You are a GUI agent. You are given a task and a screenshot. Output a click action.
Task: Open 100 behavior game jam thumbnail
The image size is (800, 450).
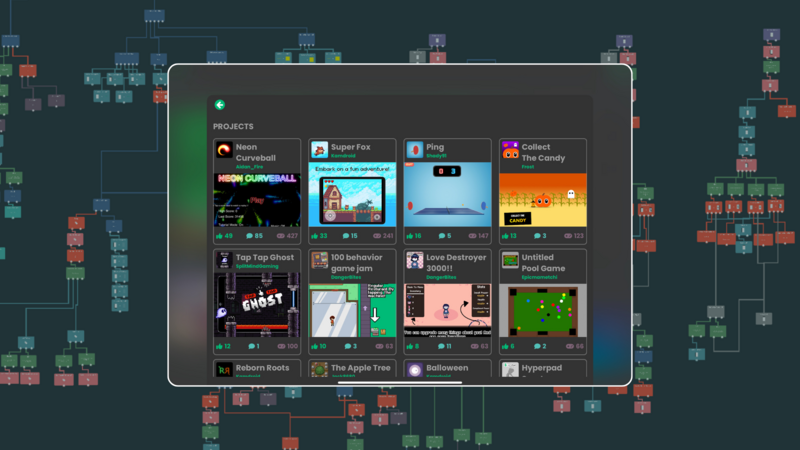(x=353, y=310)
